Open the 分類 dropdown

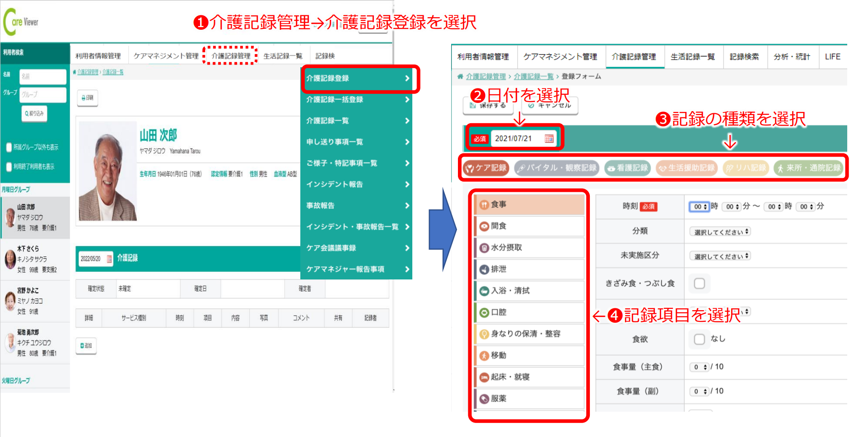(719, 232)
